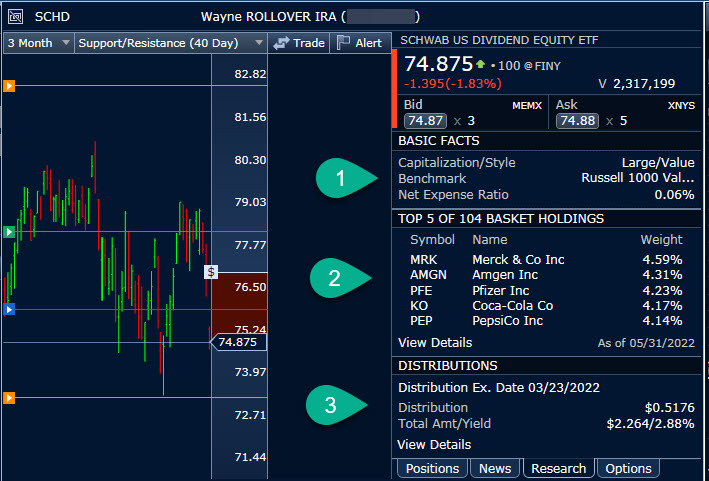Viewport: 709px width, 481px height.
Task: Click the Trade arrows icon
Action: (281, 43)
